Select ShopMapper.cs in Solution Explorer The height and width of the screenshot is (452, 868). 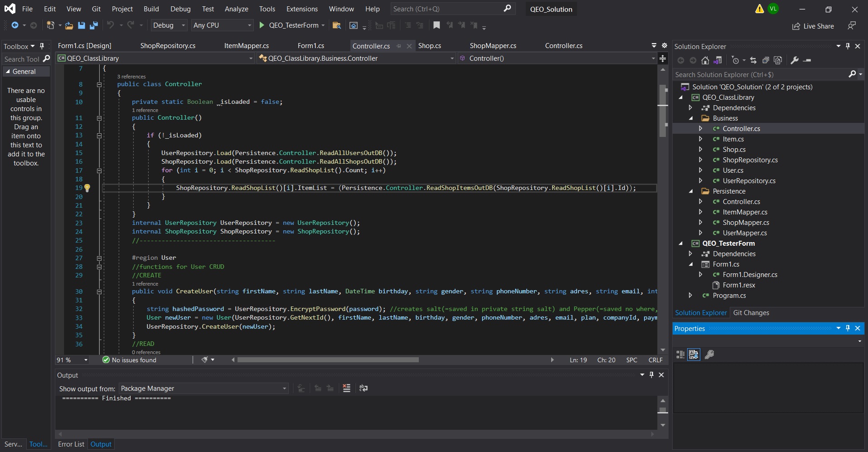pos(746,223)
